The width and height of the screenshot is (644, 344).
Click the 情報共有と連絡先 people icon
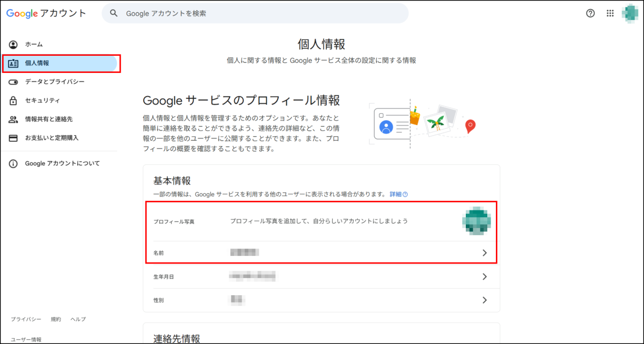[13, 119]
